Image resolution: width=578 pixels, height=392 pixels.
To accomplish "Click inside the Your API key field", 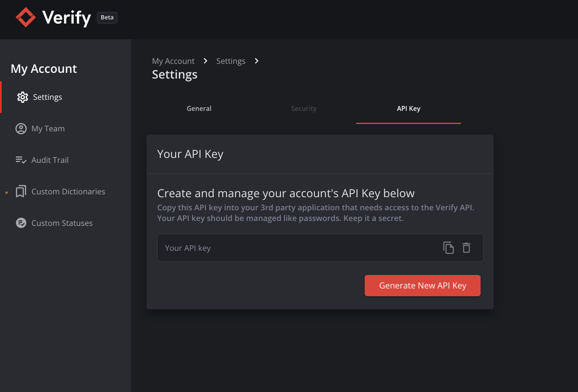I will point(295,248).
